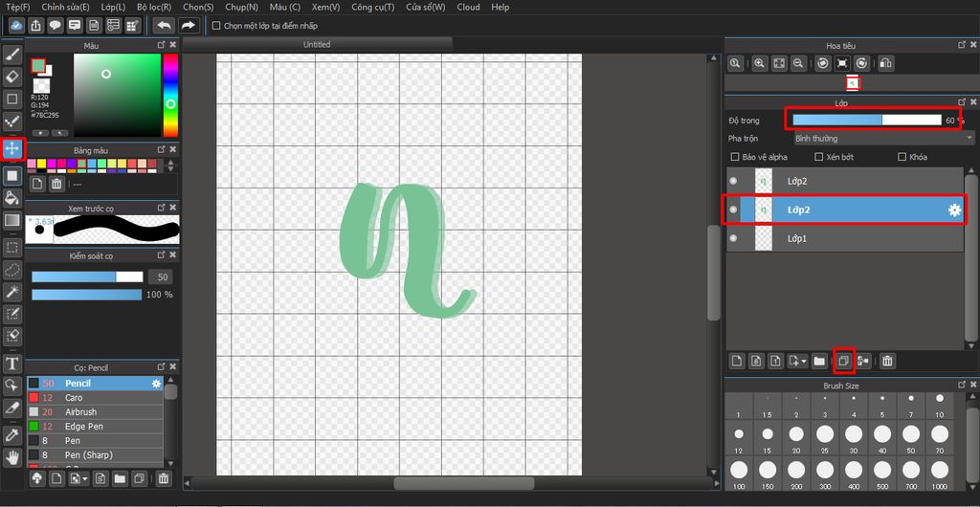The width and height of the screenshot is (980, 507).
Task: Open the Chỉnh sửa(E) menu
Action: coord(66,7)
